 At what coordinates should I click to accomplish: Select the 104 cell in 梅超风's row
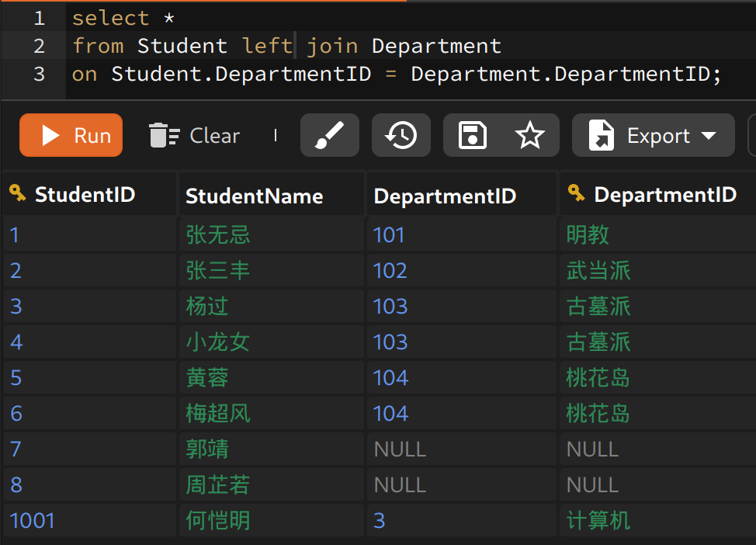pos(391,413)
